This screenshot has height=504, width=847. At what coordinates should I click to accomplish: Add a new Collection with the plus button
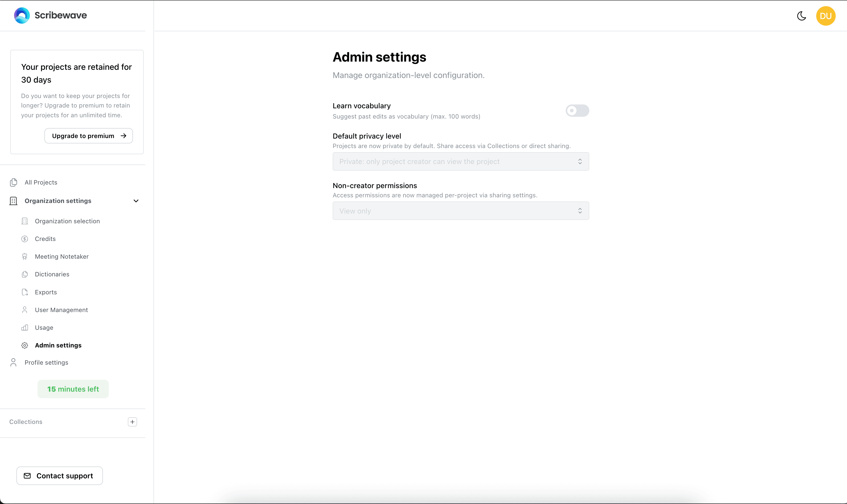coord(132,422)
